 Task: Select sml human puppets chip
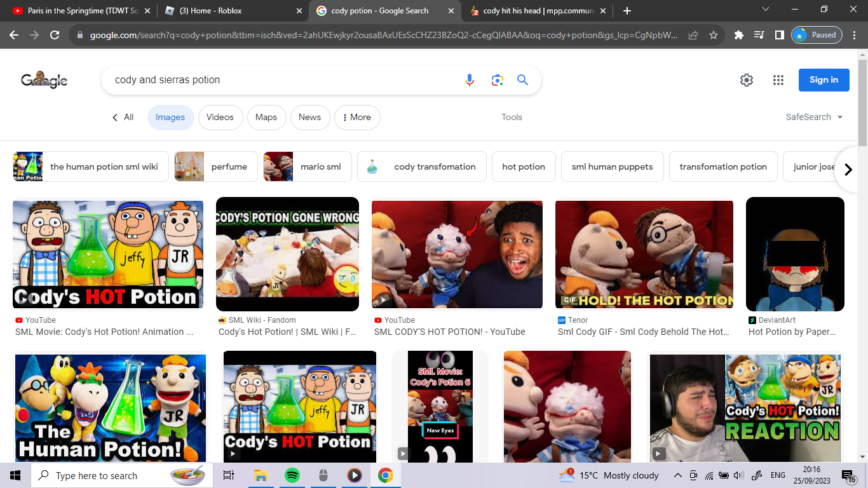coord(613,166)
